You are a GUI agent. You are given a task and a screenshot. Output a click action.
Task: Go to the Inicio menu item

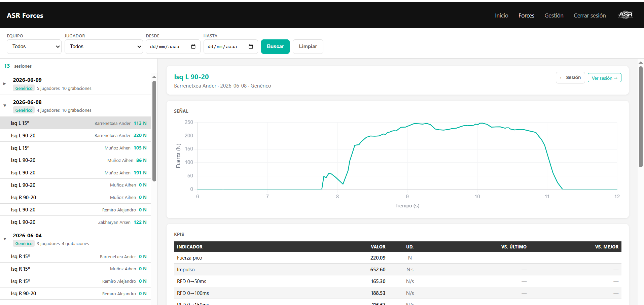tap(501, 15)
